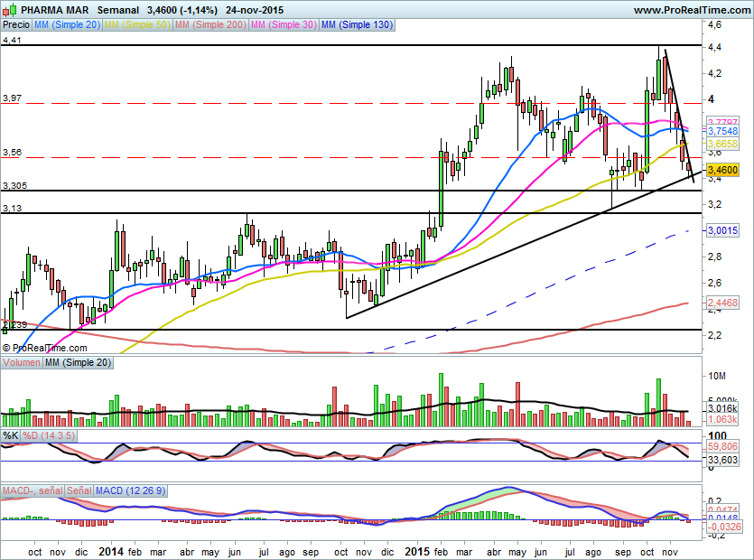
Task: Click the %K stochastic label
Action: coord(11,435)
